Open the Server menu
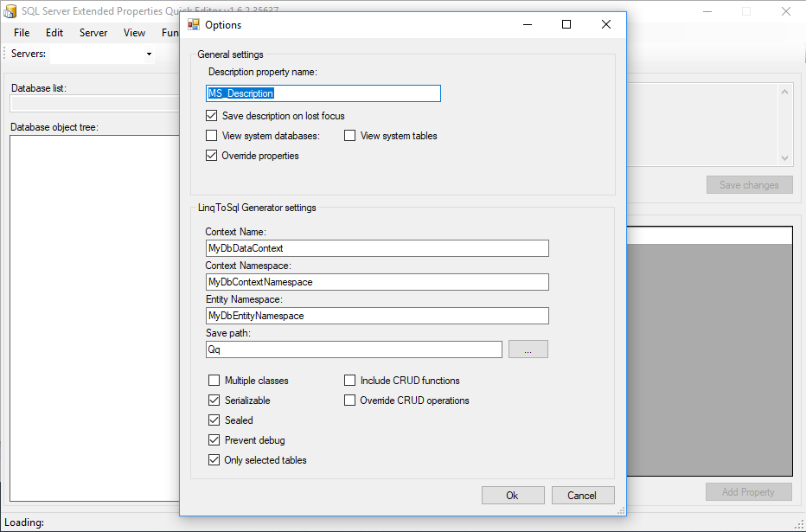Viewport: 806px width, 532px height. coord(93,33)
